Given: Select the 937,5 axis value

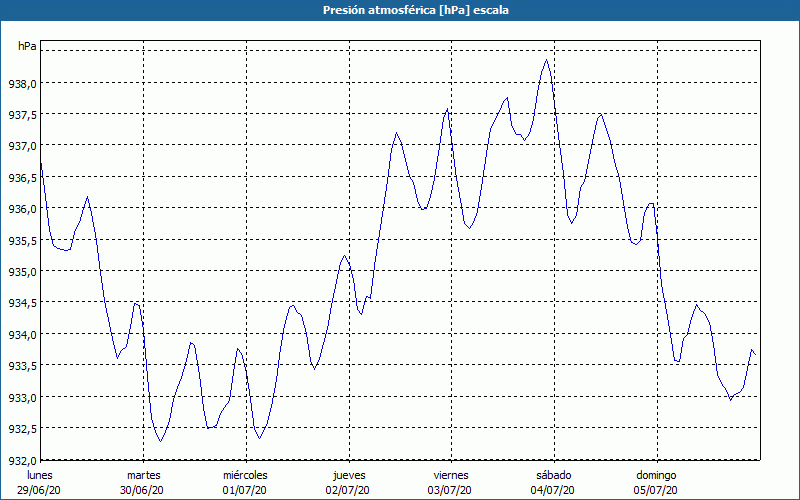Looking at the screenshot, I should tap(22, 115).
